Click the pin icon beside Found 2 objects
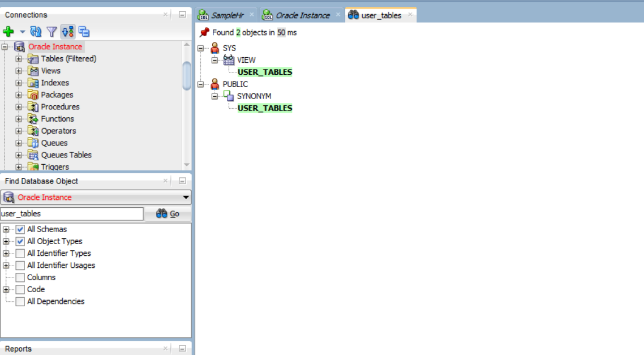Viewport: 644px width, 355px height. coord(204,33)
